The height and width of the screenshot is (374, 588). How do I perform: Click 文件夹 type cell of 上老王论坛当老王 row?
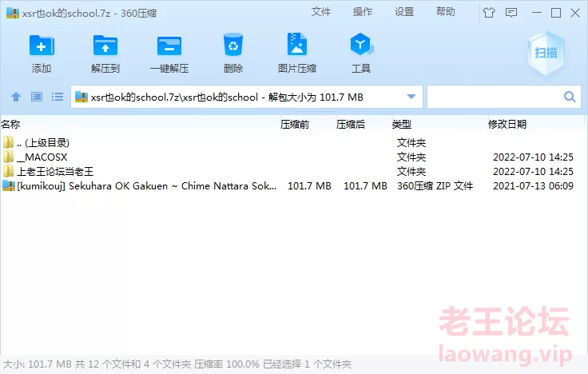411,172
